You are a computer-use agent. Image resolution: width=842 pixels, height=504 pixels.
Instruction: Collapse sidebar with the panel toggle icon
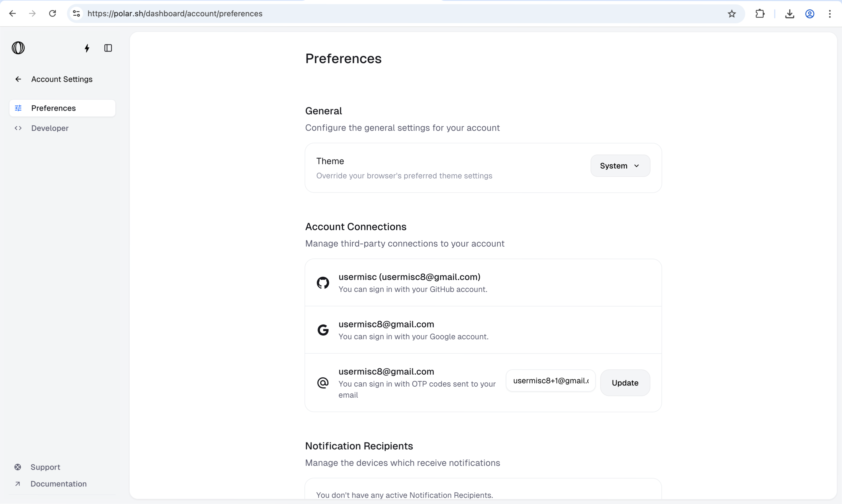point(108,48)
